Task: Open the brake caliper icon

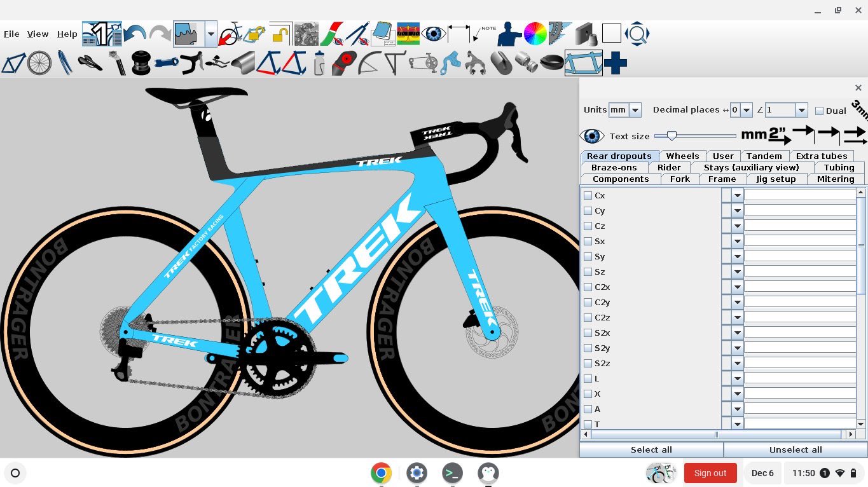Action: [474, 64]
